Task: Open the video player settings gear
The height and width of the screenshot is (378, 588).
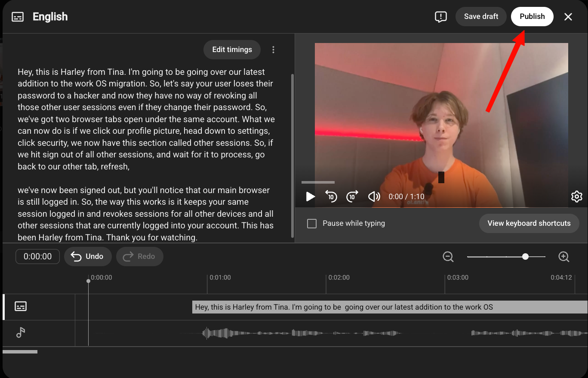Action: [x=576, y=197]
